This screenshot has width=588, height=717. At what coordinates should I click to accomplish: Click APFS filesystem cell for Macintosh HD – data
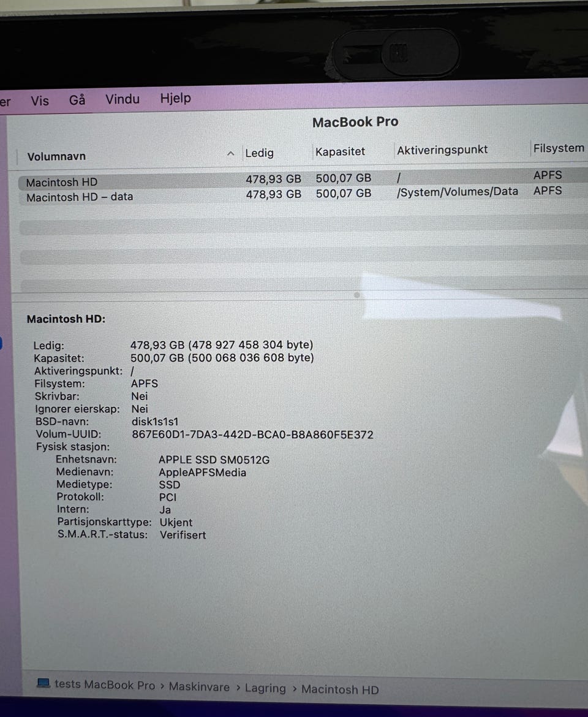click(548, 190)
